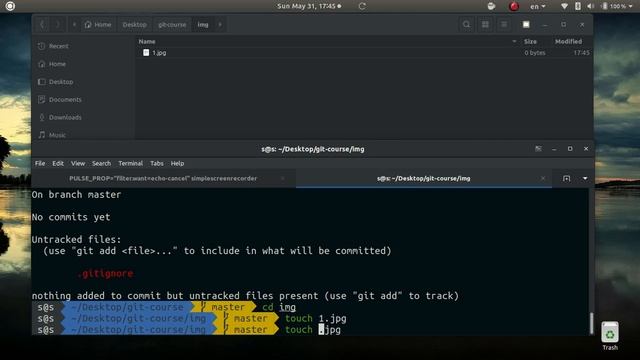Open the Trash desktop icon
Viewport: 640px width, 360px height.
click(610, 336)
